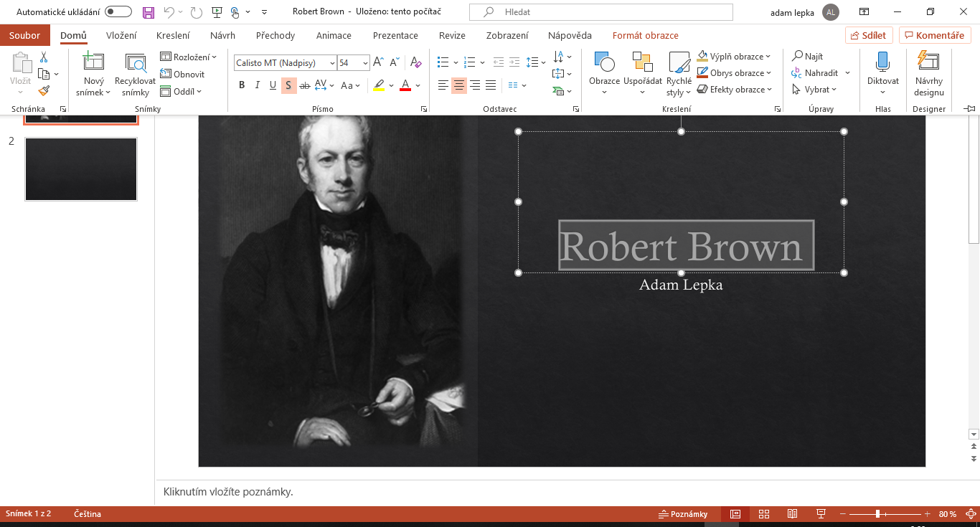Toggle underline formatting
Viewport: 980px width, 527px height.
click(x=273, y=85)
